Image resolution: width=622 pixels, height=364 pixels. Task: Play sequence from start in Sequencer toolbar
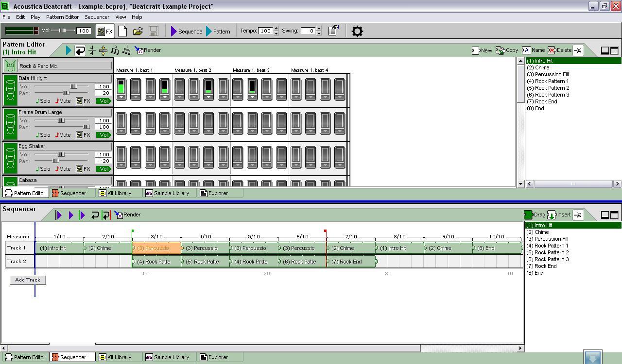(59, 215)
